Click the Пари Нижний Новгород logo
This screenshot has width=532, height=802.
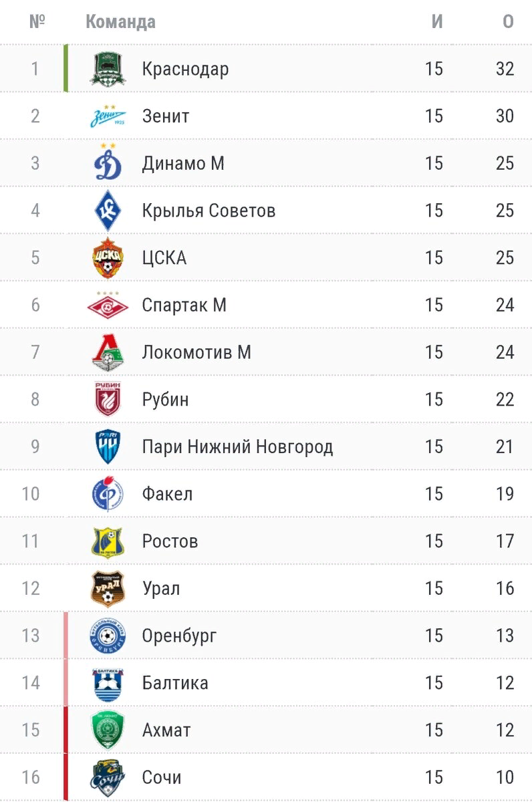pos(108,446)
